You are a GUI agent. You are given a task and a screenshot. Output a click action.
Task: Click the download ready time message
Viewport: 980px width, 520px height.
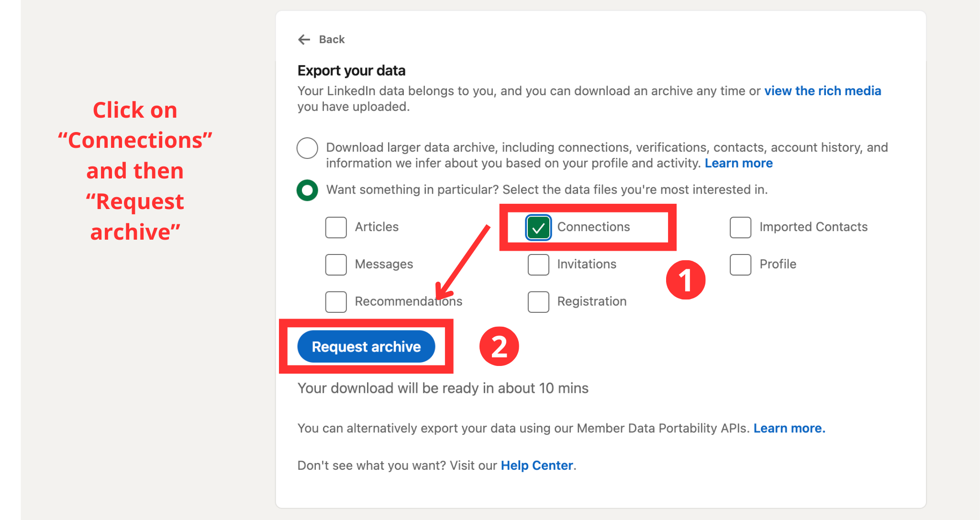click(443, 388)
